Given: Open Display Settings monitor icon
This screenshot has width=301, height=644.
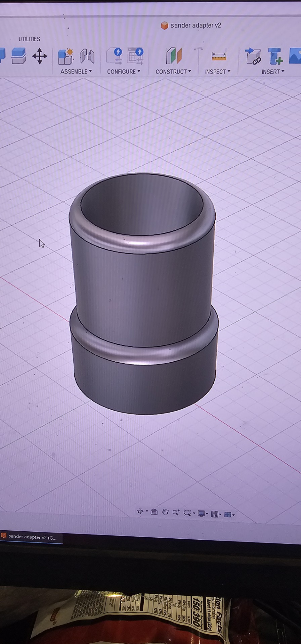Looking at the screenshot, I should [x=201, y=514].
